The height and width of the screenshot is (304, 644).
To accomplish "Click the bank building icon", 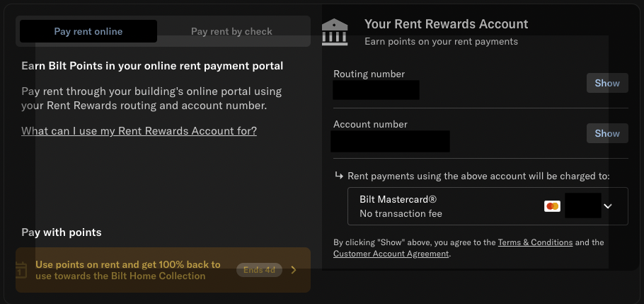I will tap(335, 32).
